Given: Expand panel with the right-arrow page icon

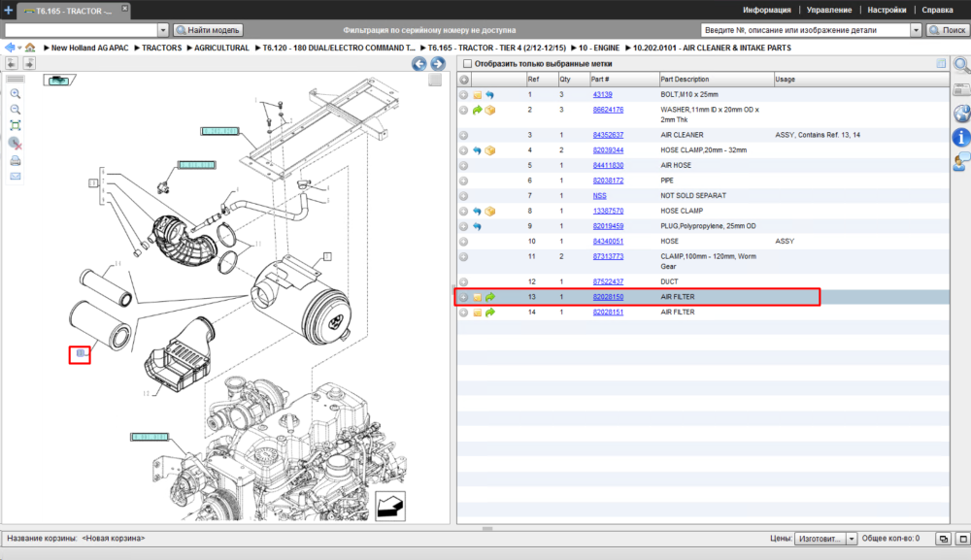Looking at the screenshot, I should pyautogui.click(x=29, y=63).
